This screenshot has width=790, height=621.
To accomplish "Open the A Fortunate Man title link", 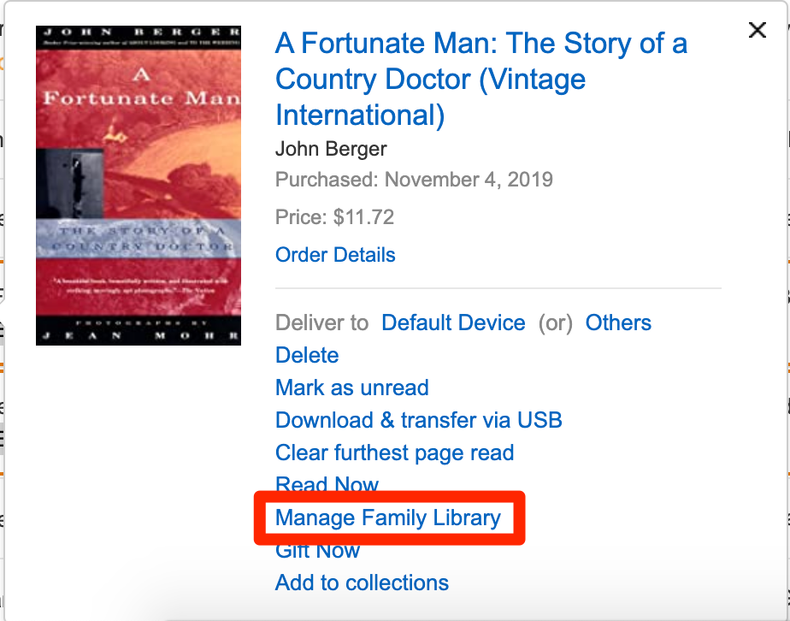I will click(481, 45).
